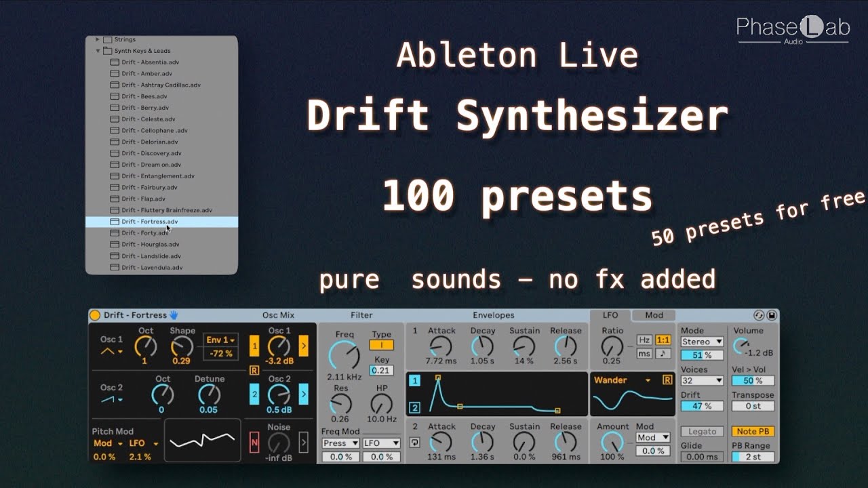This screenshot has height=488, width=868.
Task: Toggle envelope 2 cycling loop icon
Action: (414, 443)
